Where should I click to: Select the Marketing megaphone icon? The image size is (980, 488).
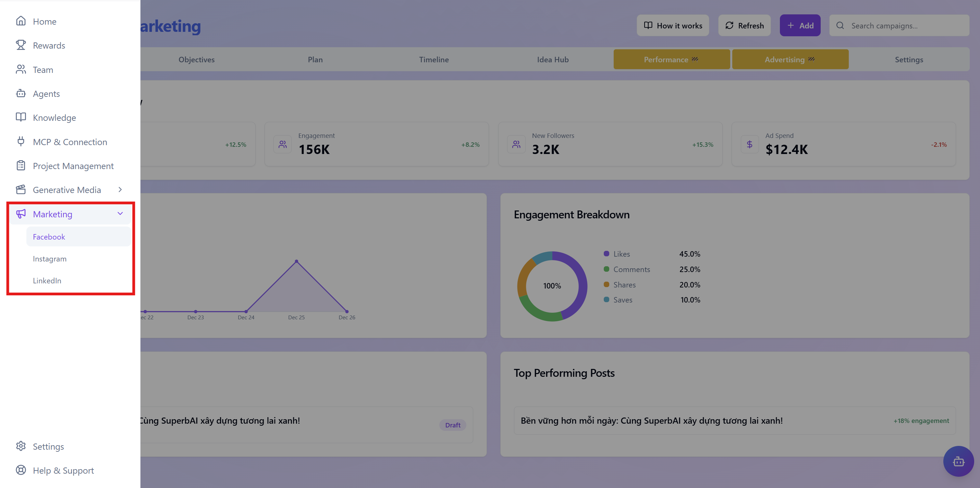(x=21, y=214)
